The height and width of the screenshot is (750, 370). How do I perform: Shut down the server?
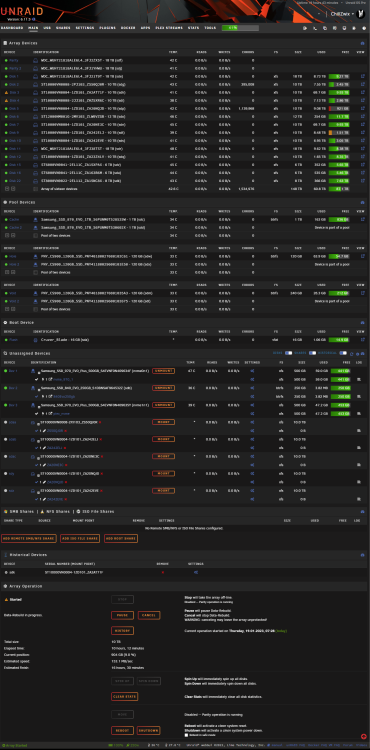tap(148, 731)
